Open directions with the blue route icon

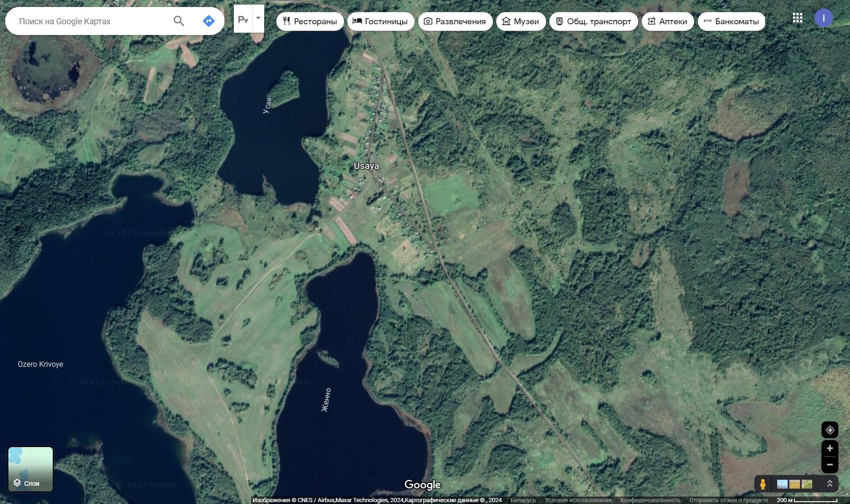click(209, 21)
